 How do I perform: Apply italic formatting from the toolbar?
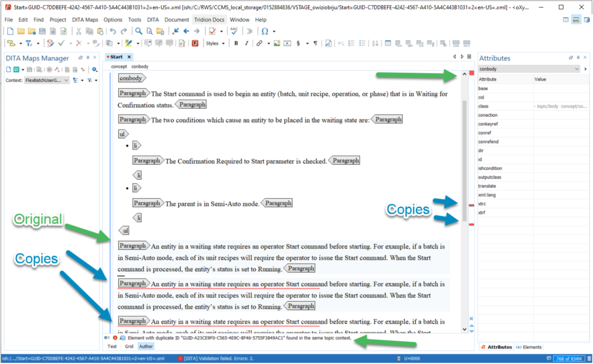[247, 43]
